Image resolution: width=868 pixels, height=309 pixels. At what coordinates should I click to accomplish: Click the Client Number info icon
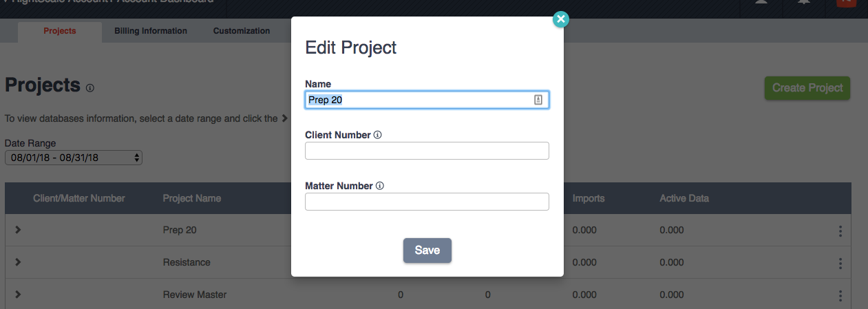coord(377,135)
